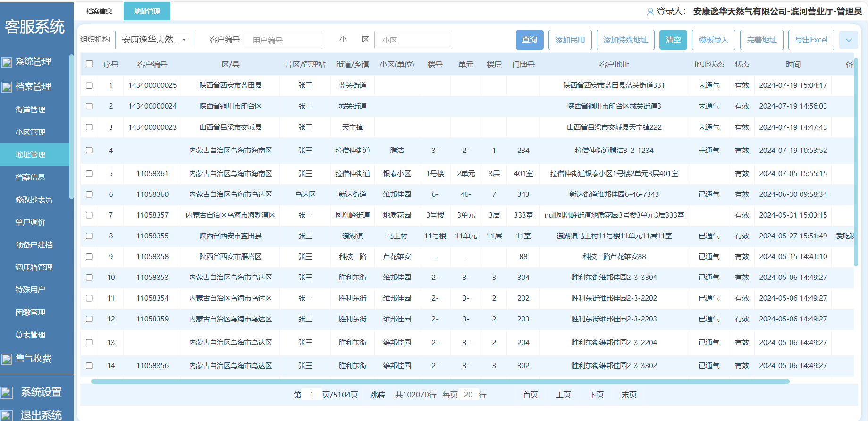Focus the 小区 input field
The height and width of the screenshot is (421, 868).
413,40
